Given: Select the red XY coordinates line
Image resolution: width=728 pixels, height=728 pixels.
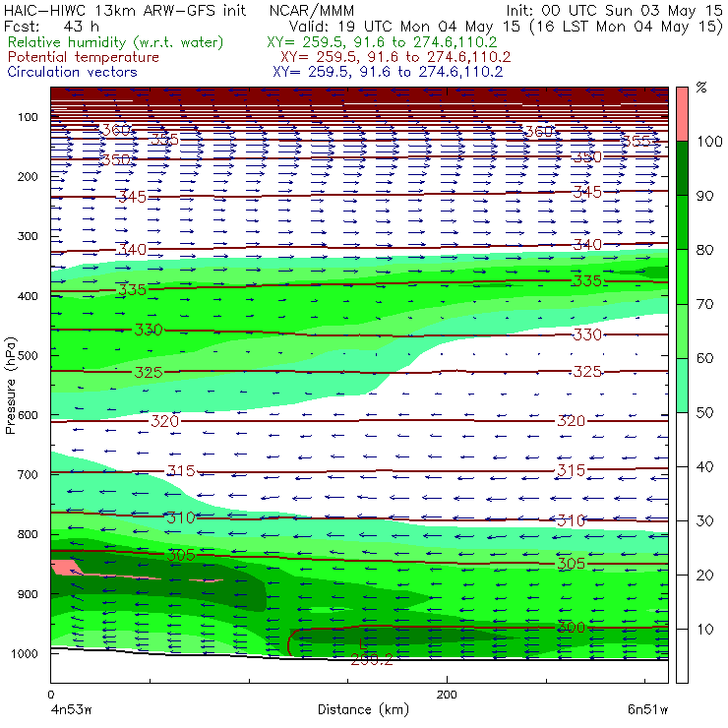Looking at the screenshot, I should click(395, 57).
